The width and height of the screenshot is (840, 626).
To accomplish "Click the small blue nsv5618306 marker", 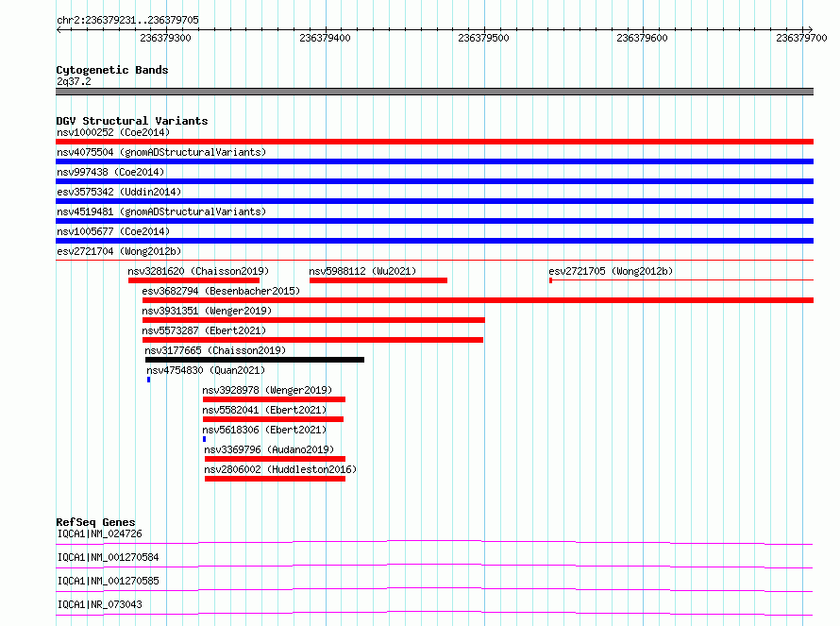I will (205, 439).
